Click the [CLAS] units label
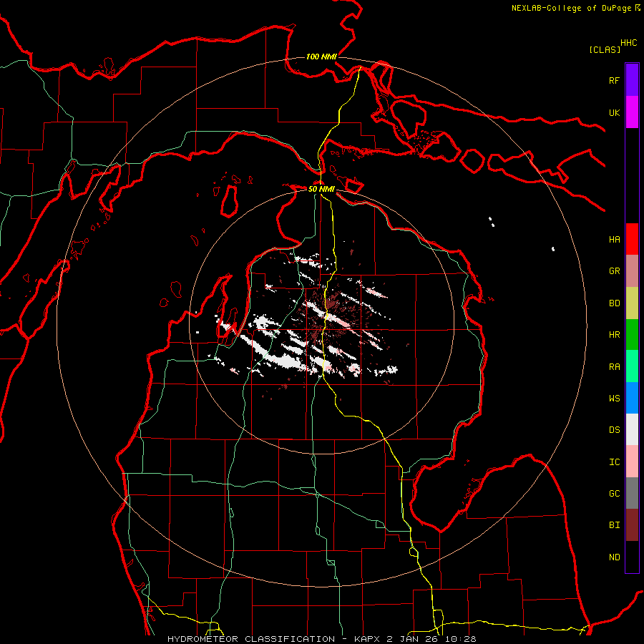 tap(605, 49)
